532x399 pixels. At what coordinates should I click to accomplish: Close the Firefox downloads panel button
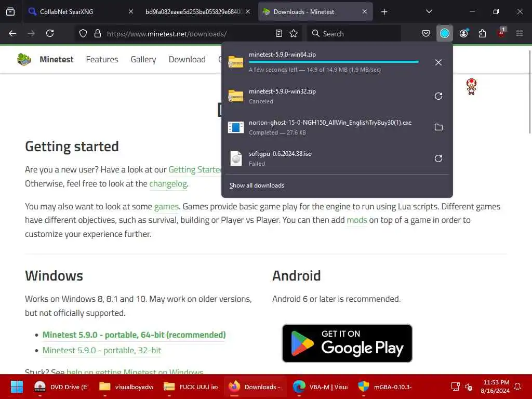pos(445,34)
